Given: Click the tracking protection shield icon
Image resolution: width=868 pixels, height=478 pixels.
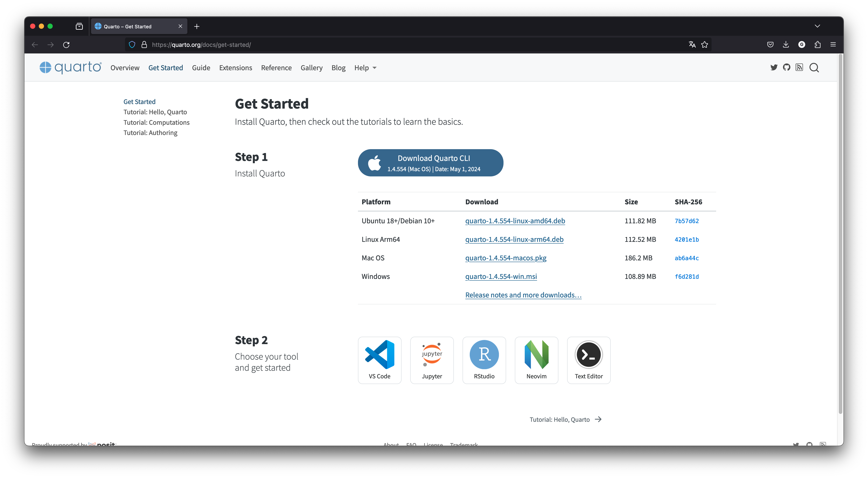Looking at the screenshot, I should (132, 44).
